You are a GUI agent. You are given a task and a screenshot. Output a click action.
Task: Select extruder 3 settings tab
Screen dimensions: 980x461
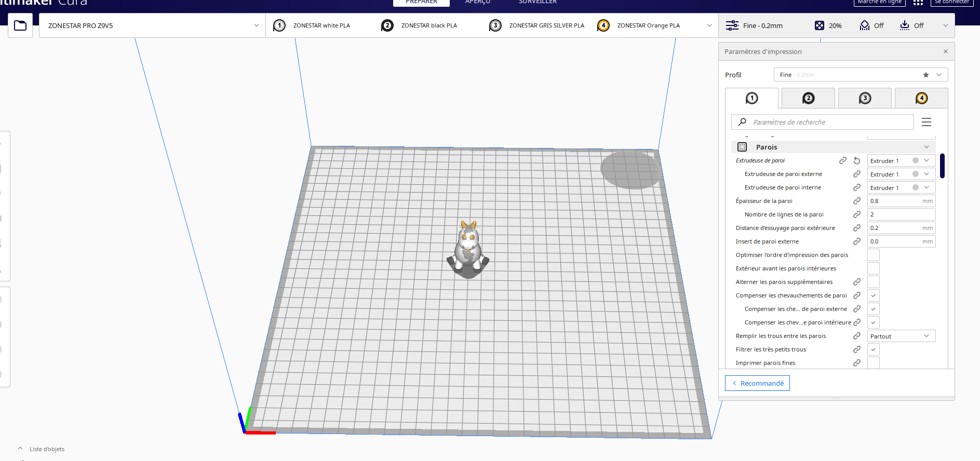(865, 98)
